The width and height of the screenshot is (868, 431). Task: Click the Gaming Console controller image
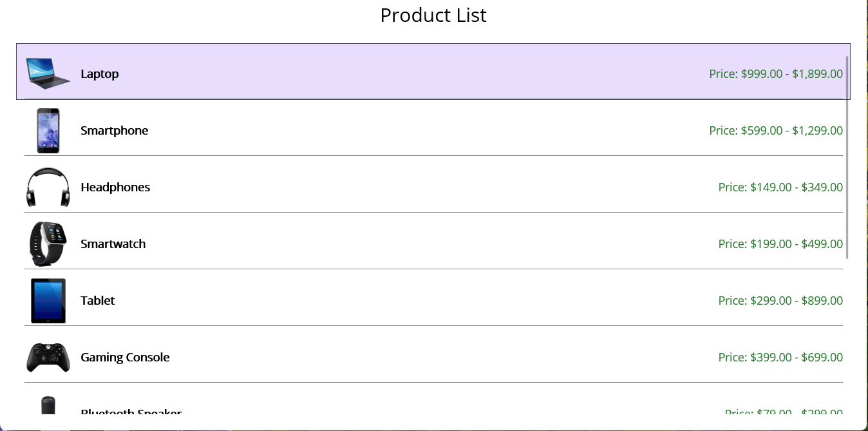tap(48, 357)
